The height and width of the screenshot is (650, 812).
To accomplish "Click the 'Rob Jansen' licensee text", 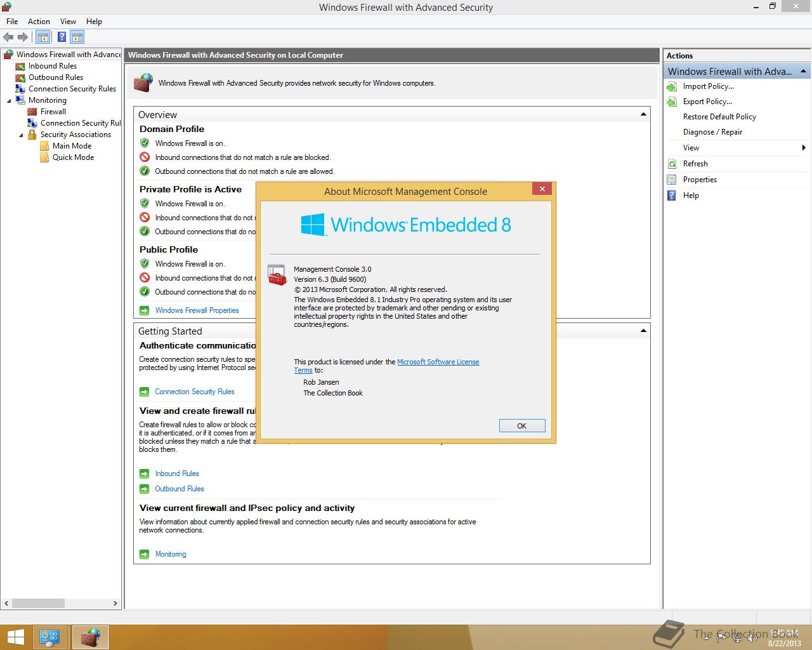I will tap(321, 382).
